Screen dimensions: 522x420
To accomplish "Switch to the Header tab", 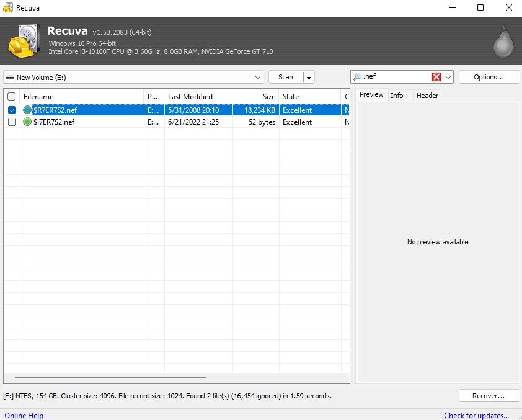I will [x=427, y=96].
